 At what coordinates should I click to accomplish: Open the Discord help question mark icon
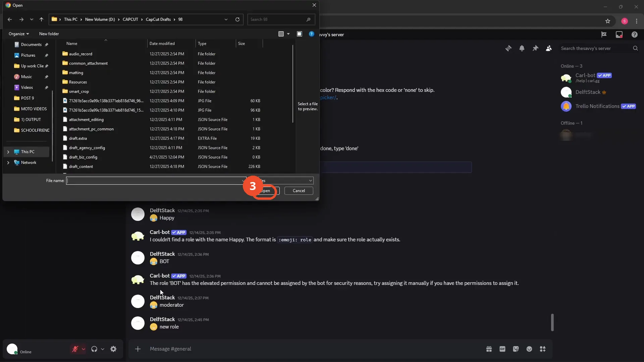[635, 35]
